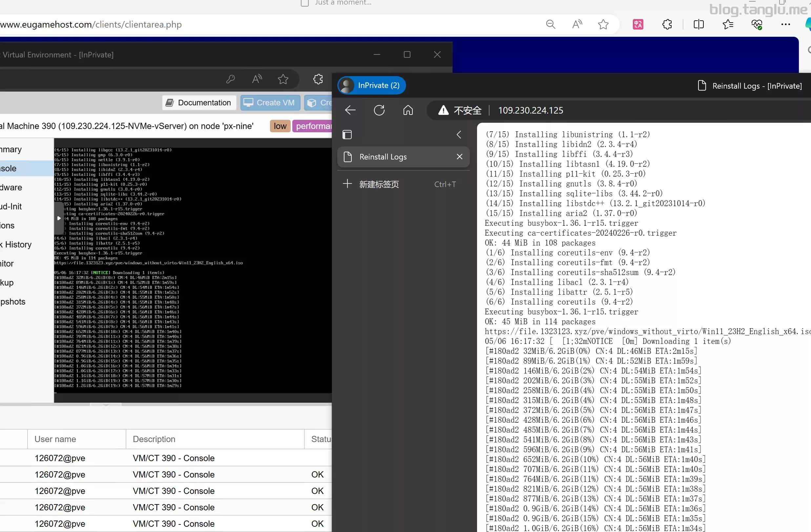
Task: Add page to favorites with star icon
Action: (x=603, y=24)
